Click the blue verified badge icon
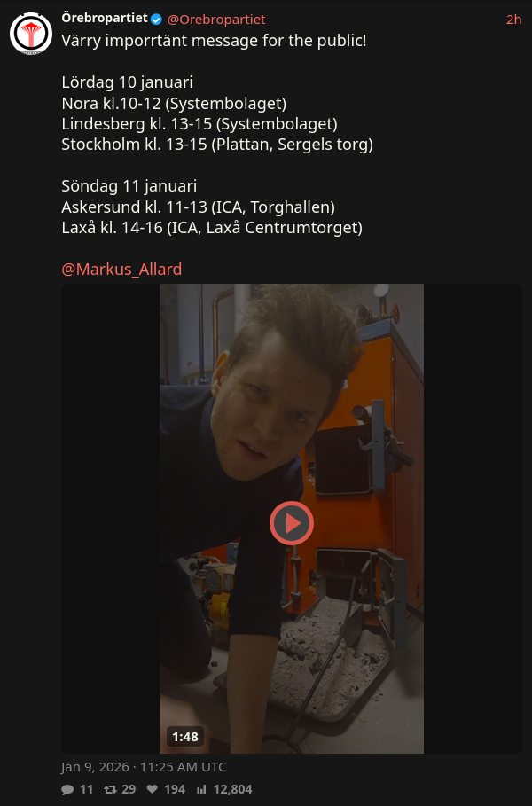Viewport: 532px width, 806px height. pos(156,20)
